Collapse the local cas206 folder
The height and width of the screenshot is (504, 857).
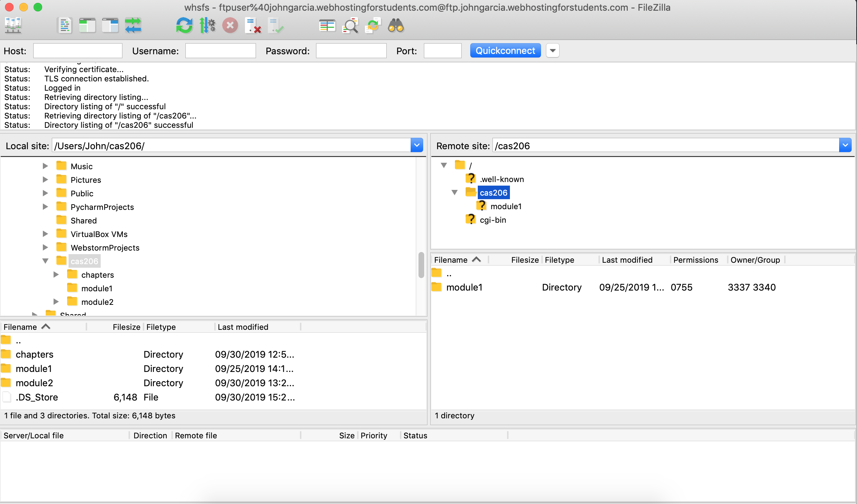(45, 261)
